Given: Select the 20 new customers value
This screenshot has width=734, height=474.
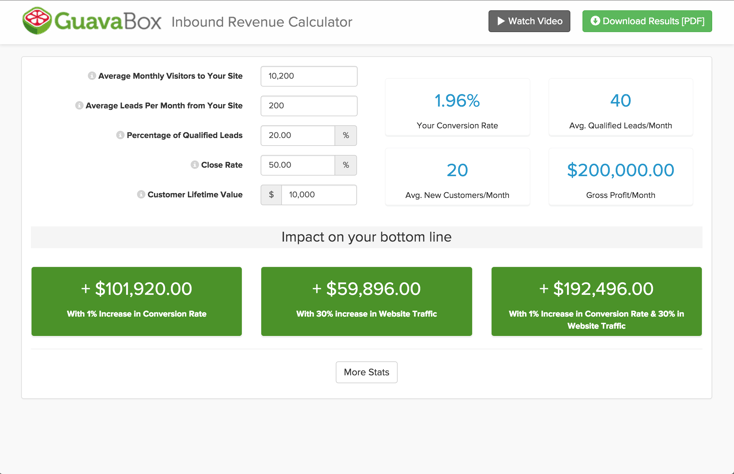Looking at the screenshot, I should pos(457,170).
